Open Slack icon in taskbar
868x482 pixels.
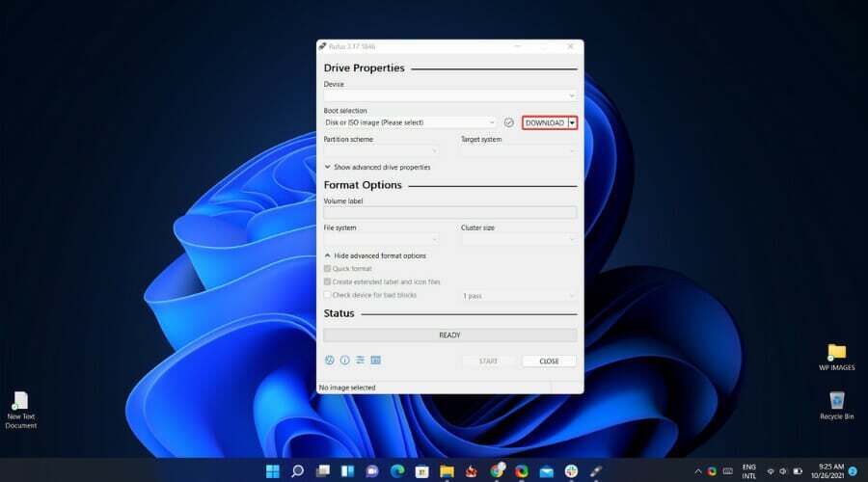pyautogui.click(x=571, y=471)
